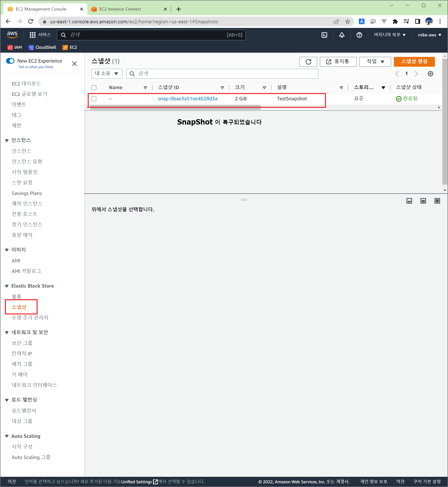Click the 스냅샷 생성 button
This screenshot has width=448, height=487.
(414, 62)
